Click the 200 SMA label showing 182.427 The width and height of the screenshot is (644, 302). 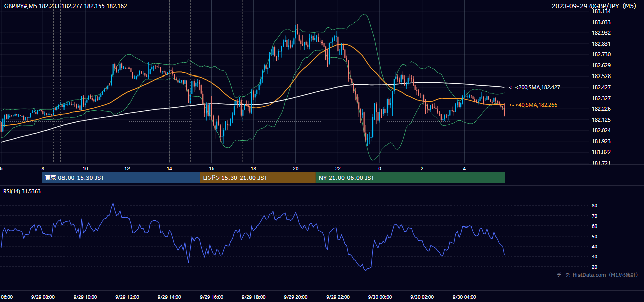[x=535, y=87]
